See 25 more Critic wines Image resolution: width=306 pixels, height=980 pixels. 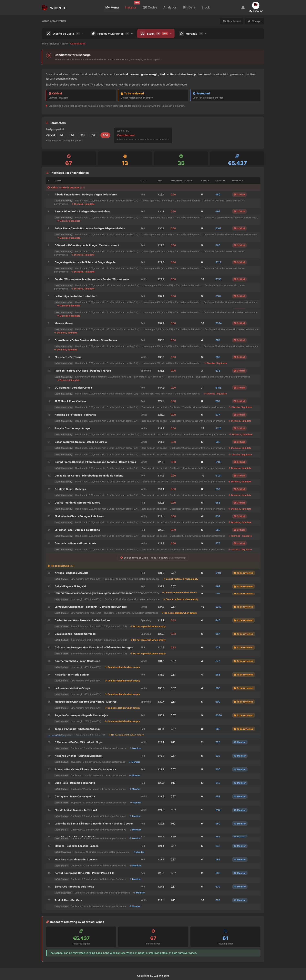[153, 558]
